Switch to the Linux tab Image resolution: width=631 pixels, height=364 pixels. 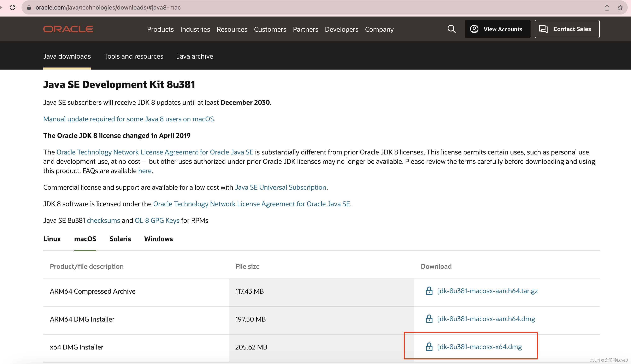click(x=52, y=239)
